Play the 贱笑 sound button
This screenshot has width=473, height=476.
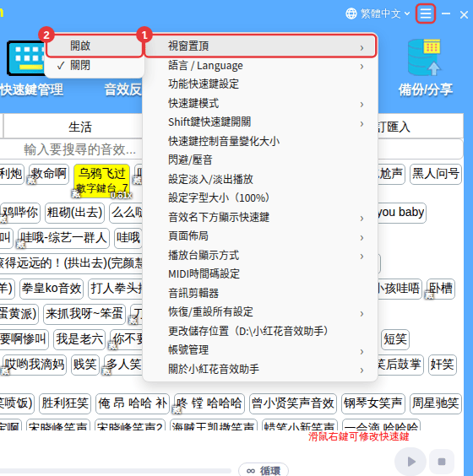(x=85, y=365)
